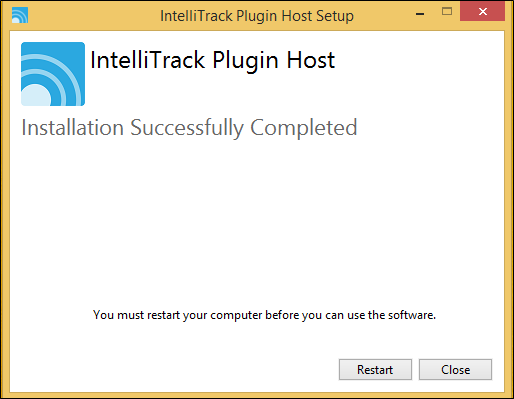
Task: Minimize the IntelliTrack Plugin Host Setup window
Action: pos(420,13)
